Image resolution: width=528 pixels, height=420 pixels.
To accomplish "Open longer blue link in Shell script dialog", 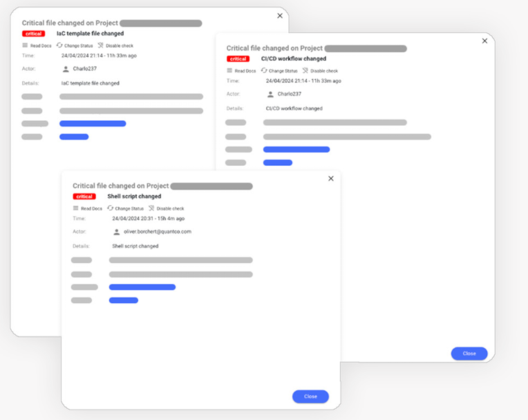I will click(x=142, y=287).
